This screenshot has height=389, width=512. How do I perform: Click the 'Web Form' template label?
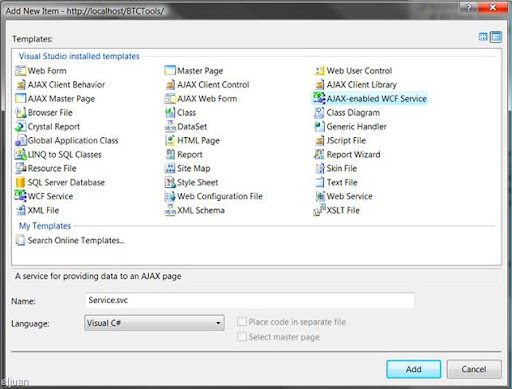point(47,71)
